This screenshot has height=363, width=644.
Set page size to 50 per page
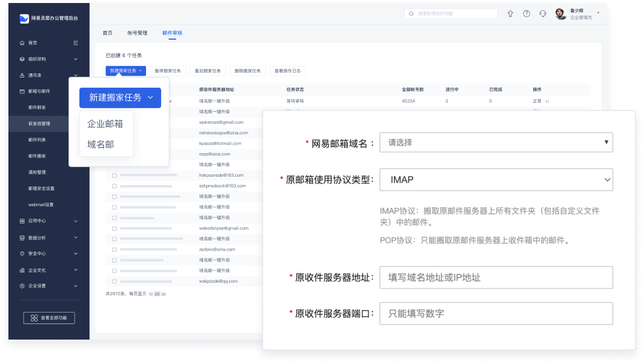click(x=164, y=294)
